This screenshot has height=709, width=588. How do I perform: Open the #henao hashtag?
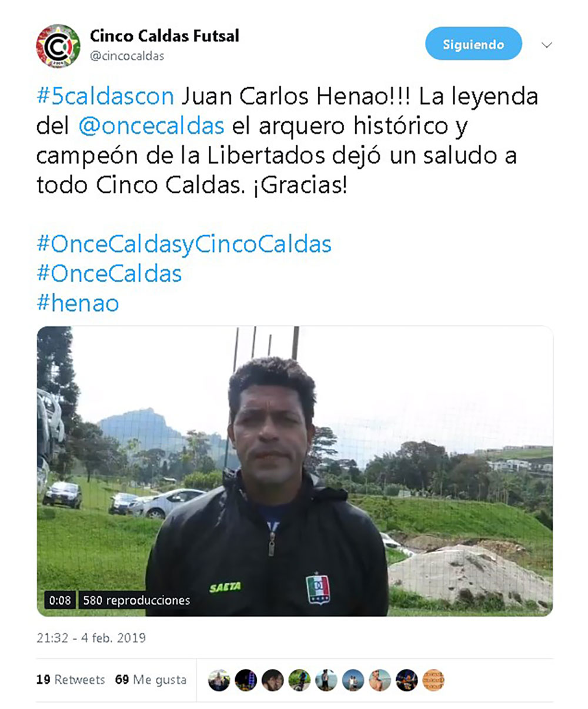click(78, 303)
